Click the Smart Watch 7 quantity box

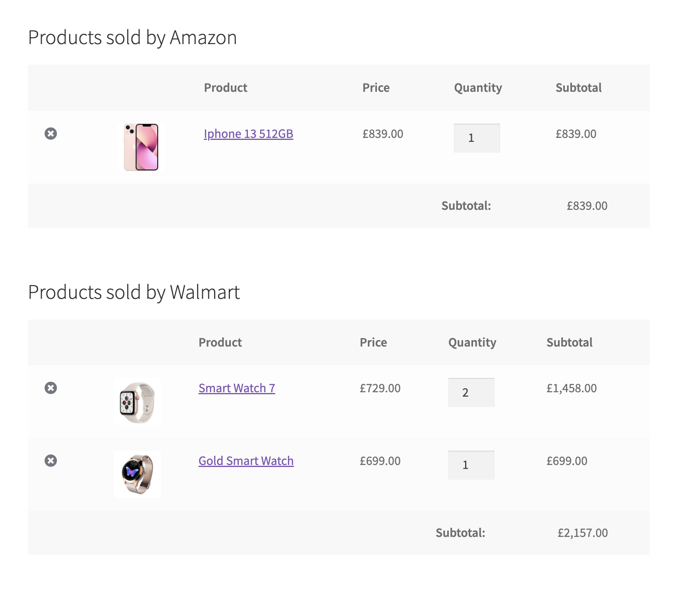[471, 393]
